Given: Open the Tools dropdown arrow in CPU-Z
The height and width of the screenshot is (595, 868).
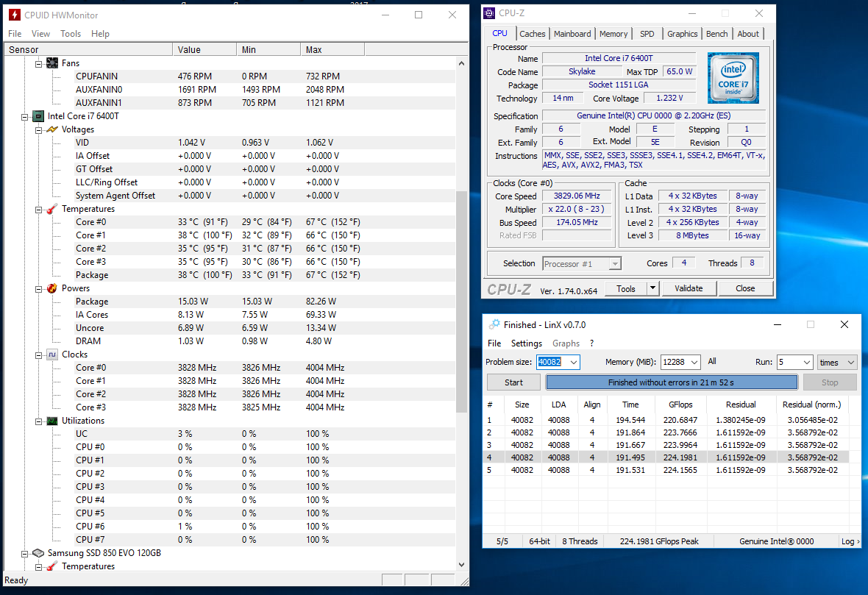Looking at the screenshot, I should pos(652,288).
